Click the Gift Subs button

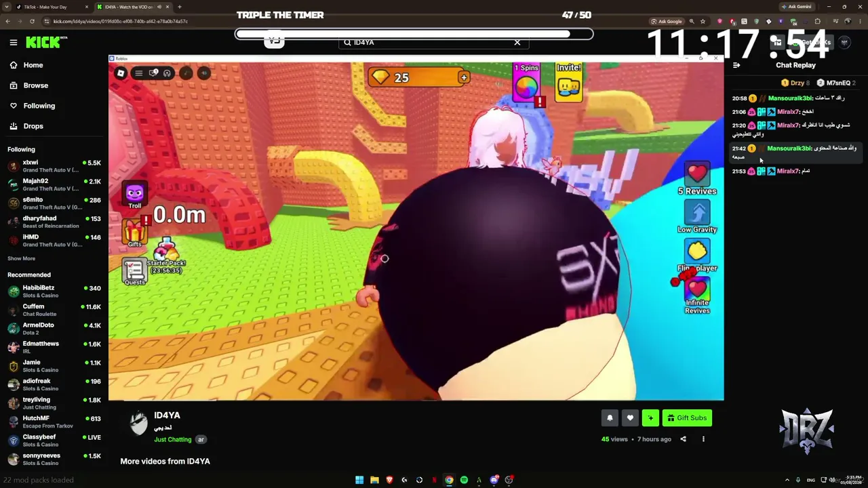[687, 418]
